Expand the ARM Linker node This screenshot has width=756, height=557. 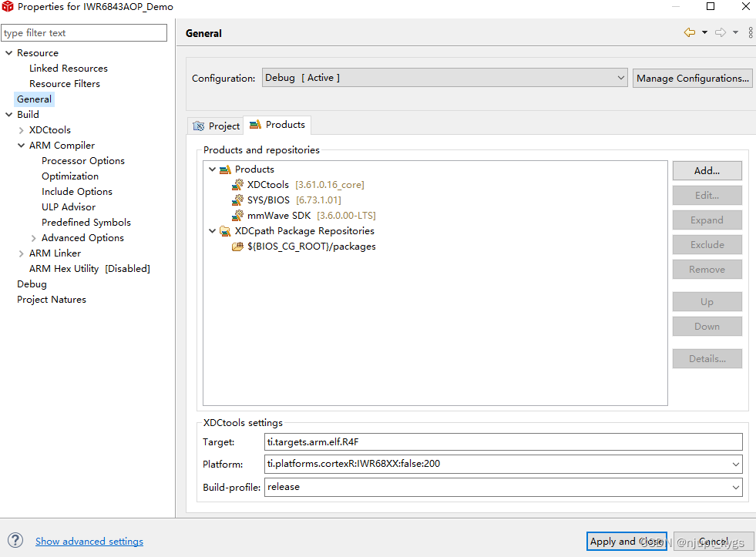point(22,253)
